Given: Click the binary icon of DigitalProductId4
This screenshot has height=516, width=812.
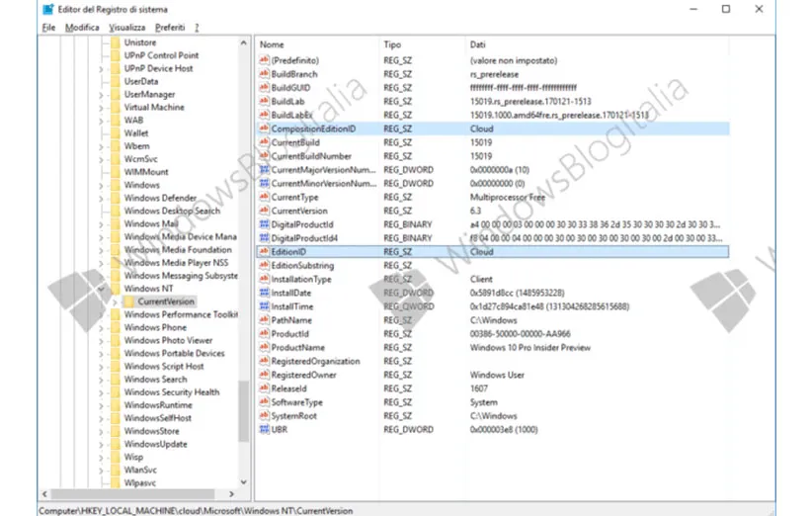Looking at the screenshot, I should [264, 238].
